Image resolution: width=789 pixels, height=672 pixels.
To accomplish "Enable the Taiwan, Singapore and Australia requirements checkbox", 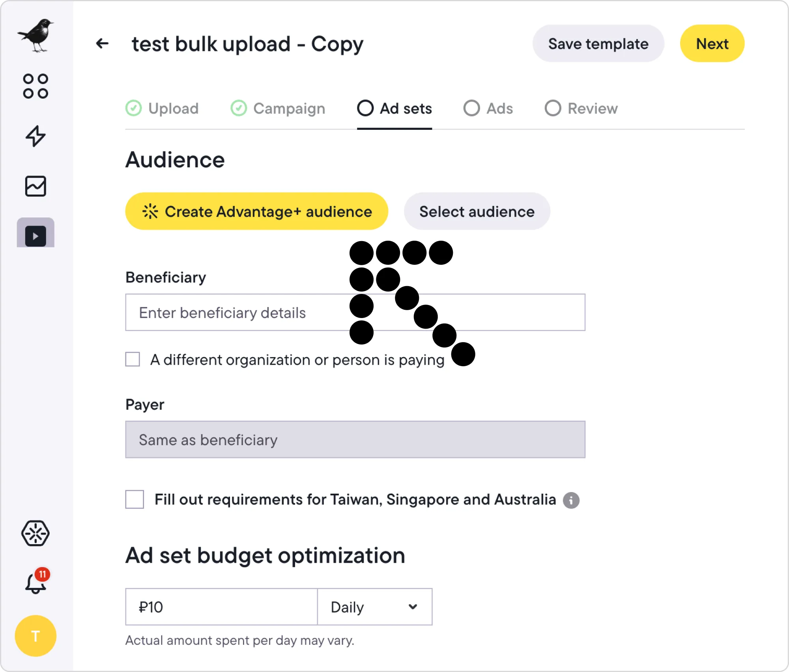I will coord(135,500).
